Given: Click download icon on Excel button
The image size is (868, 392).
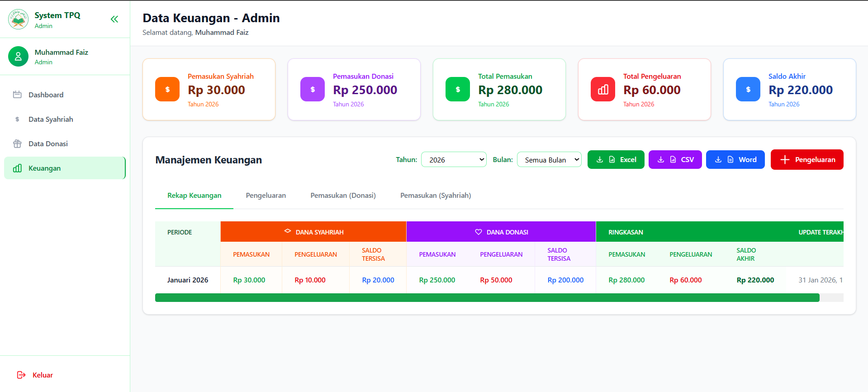Looking at the screenshot, I should (x=600, y=159).
